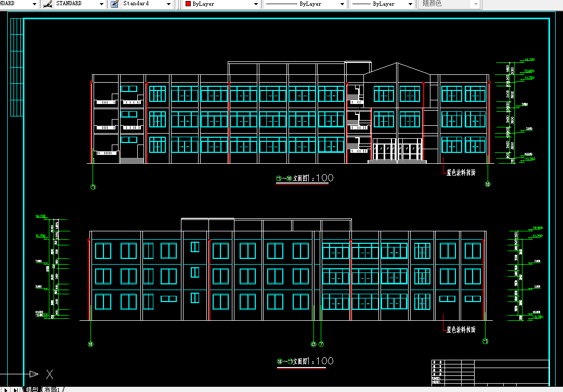Image resolution: width=563 pixels, height=392 pixels.
Task: Switch to the 布局1 layout tab
Action: tap(53, 389)
